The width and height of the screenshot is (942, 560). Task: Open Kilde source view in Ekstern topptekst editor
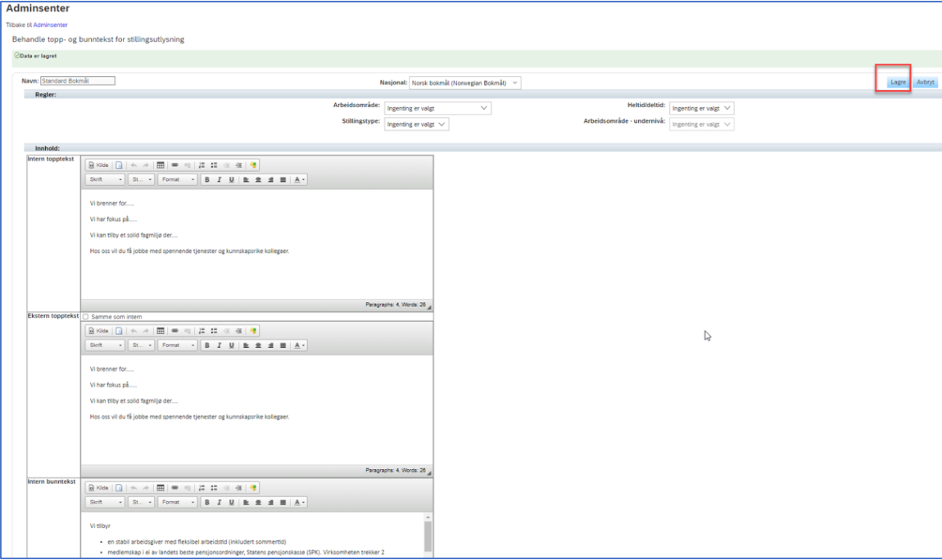pyautogui.click(x=98, y=331)
